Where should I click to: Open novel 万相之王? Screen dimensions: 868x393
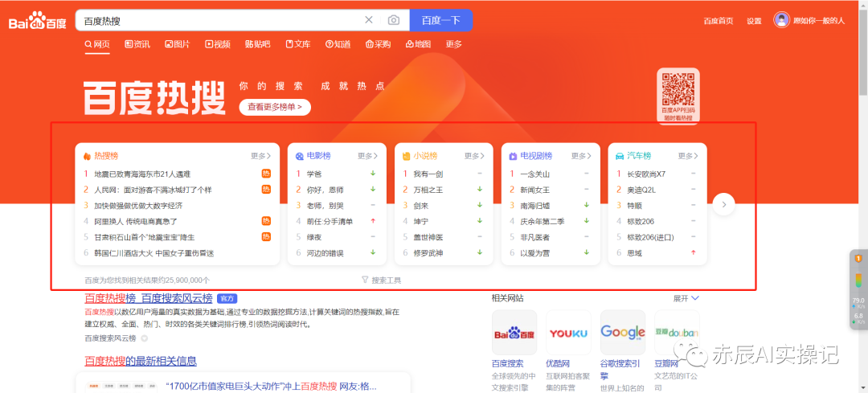click(x=428, y=190)
